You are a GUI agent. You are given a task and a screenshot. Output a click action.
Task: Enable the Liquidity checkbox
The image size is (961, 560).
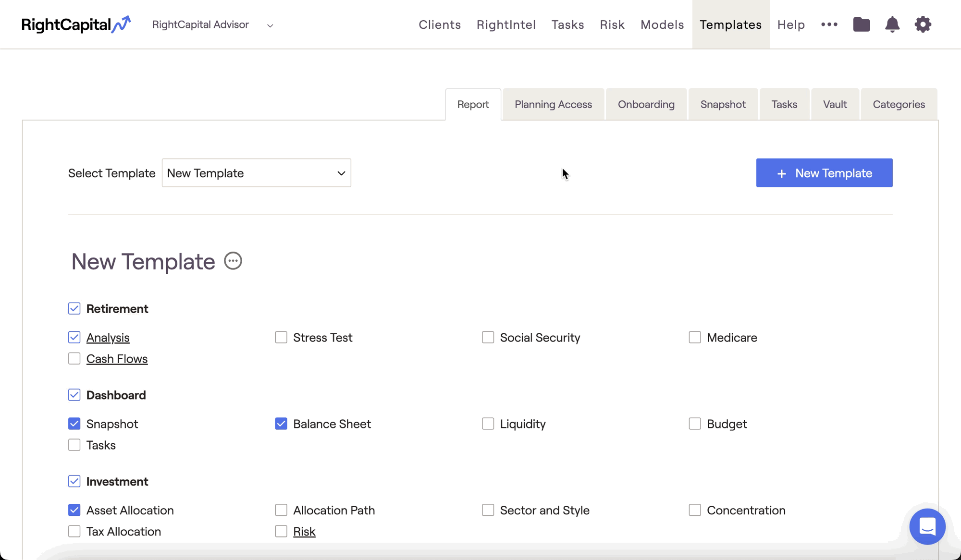coord(488,424)
